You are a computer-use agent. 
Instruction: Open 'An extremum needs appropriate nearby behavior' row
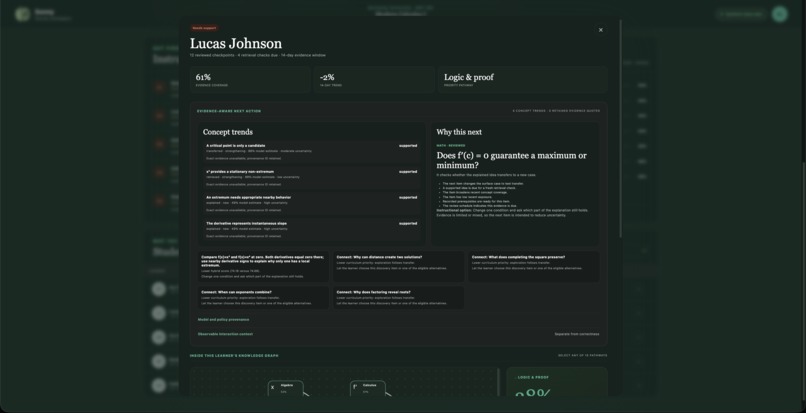[x=312, y=204]
